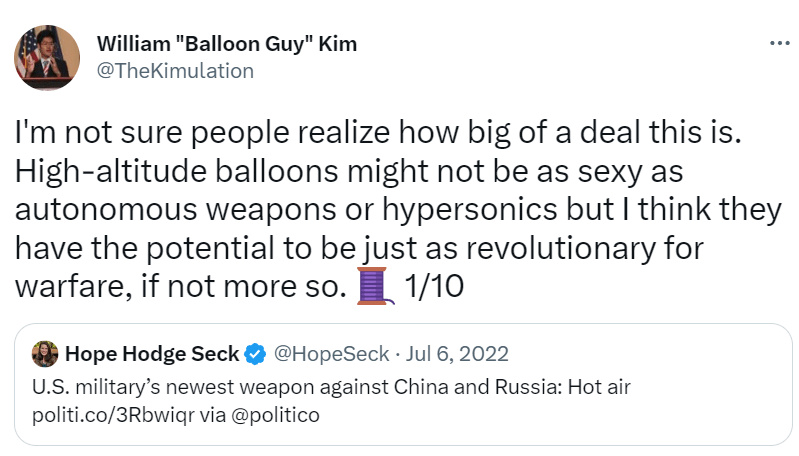Click the blue verified checkmark badge
Screen dimensions: 799x456
(256, 353)
